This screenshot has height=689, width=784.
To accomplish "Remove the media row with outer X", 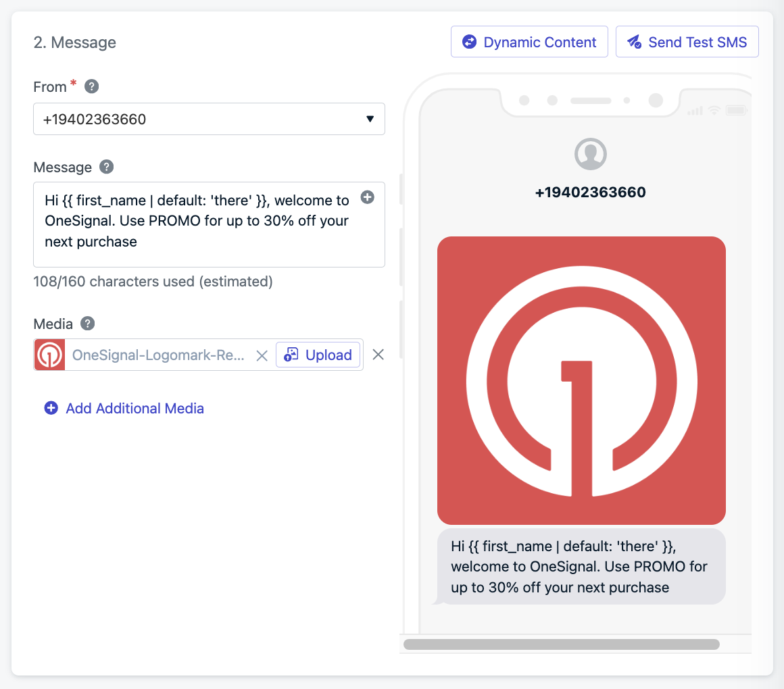I will pyautogui.click(x=378, y=355).
